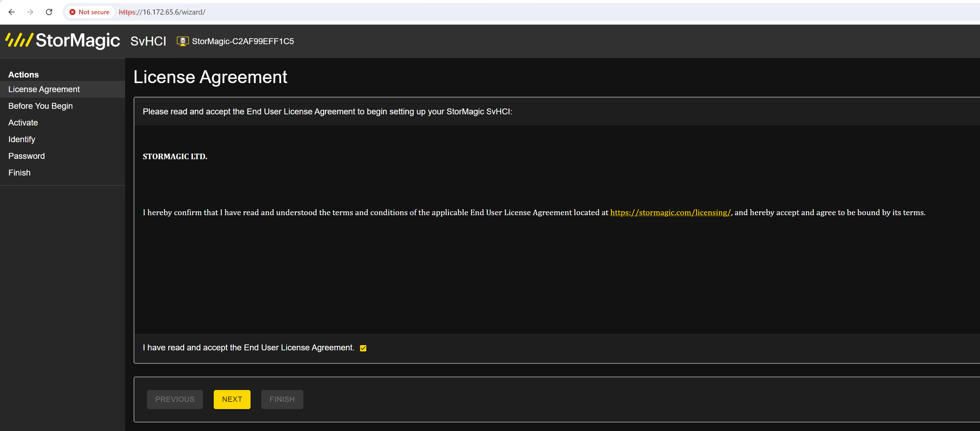The width and height of the screenshot is (980, 431).
Task: Click the appliance monitor icon in header
Action: tap(182, 41)
